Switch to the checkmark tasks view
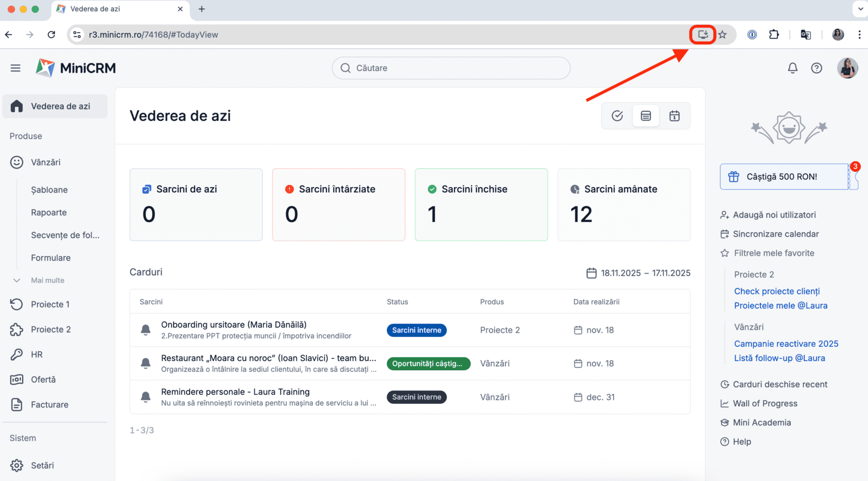Viewport: 868px width, 481px height. pyautogui.click(x=617, y=116)
